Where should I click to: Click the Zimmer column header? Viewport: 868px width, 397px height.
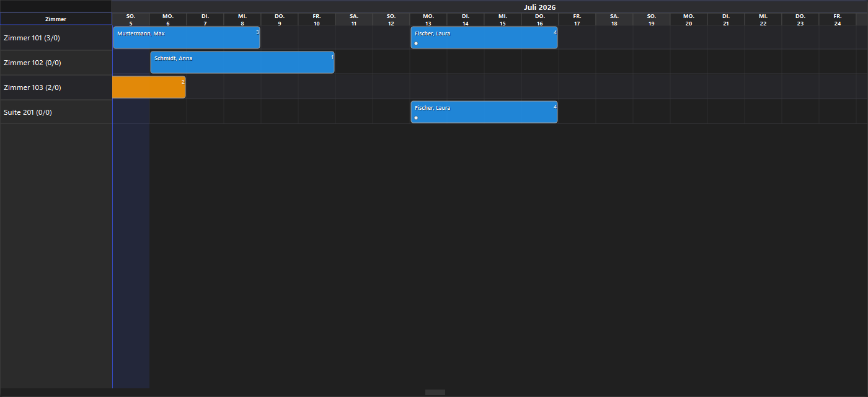56,19
